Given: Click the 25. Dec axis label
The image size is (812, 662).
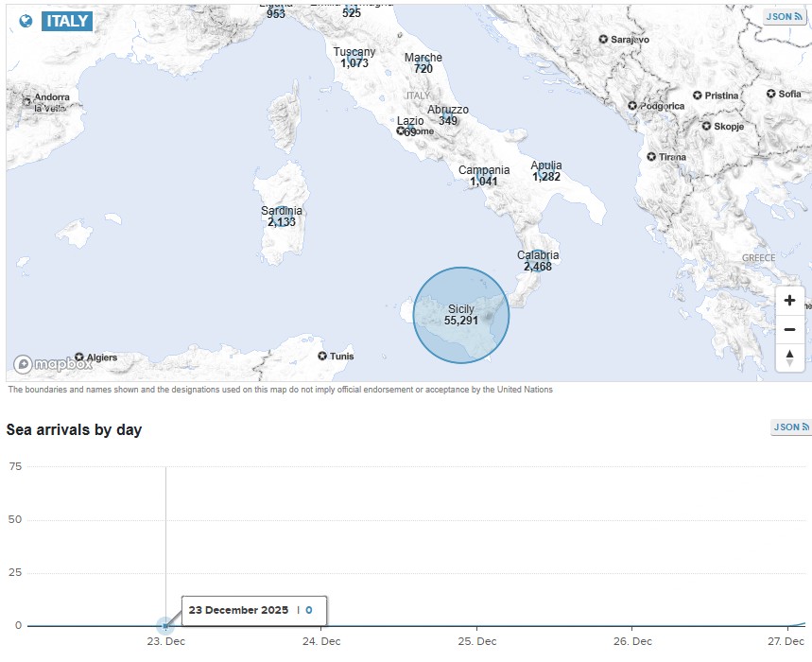Looking at the screenshot, I should (477, 641).
